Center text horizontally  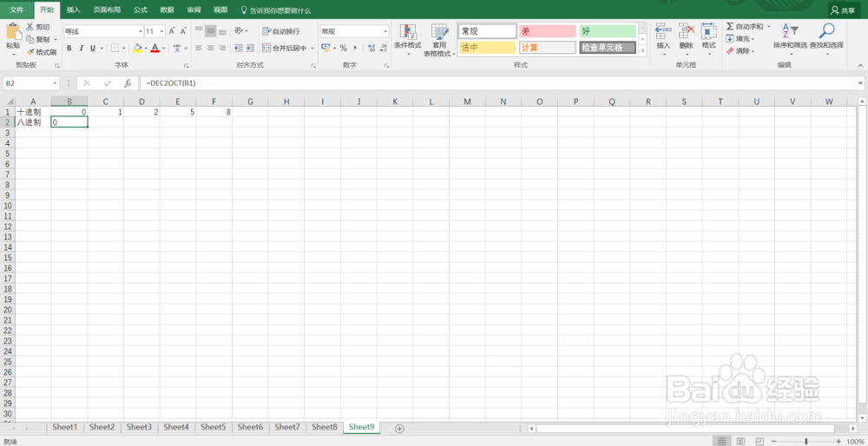pos(210,48)
